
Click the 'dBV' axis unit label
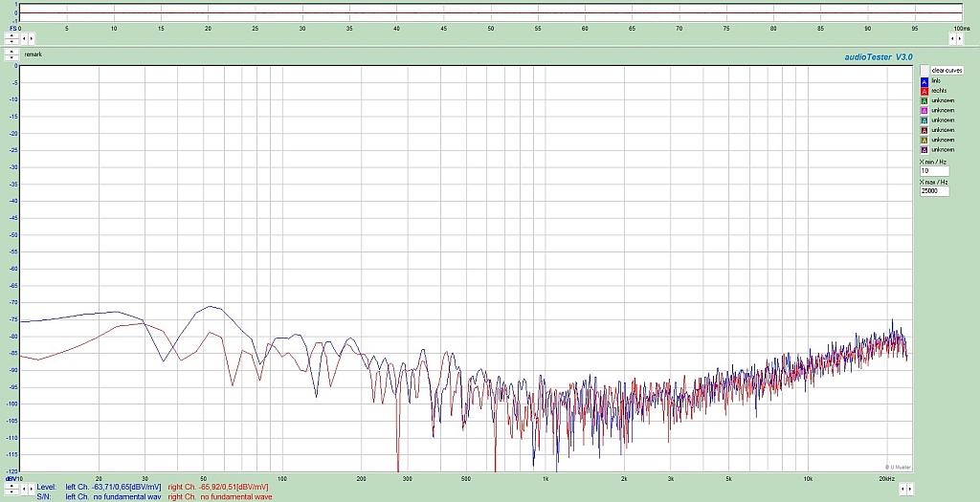[x=11, y=479]
